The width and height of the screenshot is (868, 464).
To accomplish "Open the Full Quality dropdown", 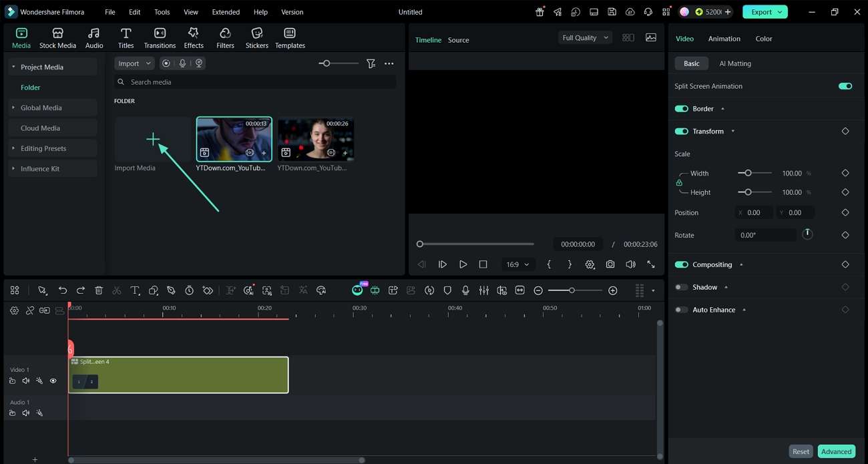I will [585, 38].
